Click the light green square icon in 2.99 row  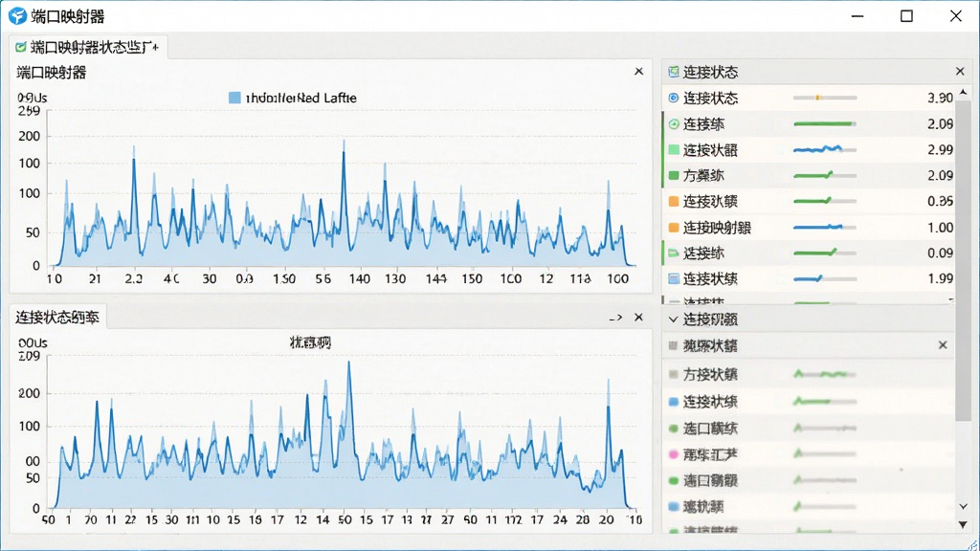click(673, 150)
